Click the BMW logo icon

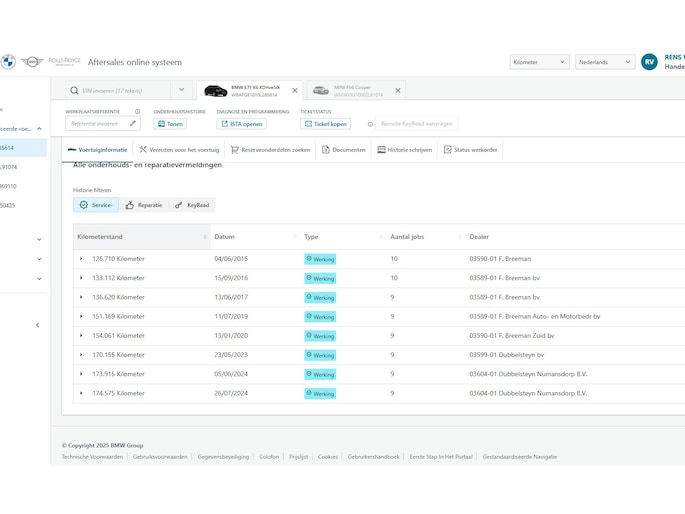click(x=8, y=62)
